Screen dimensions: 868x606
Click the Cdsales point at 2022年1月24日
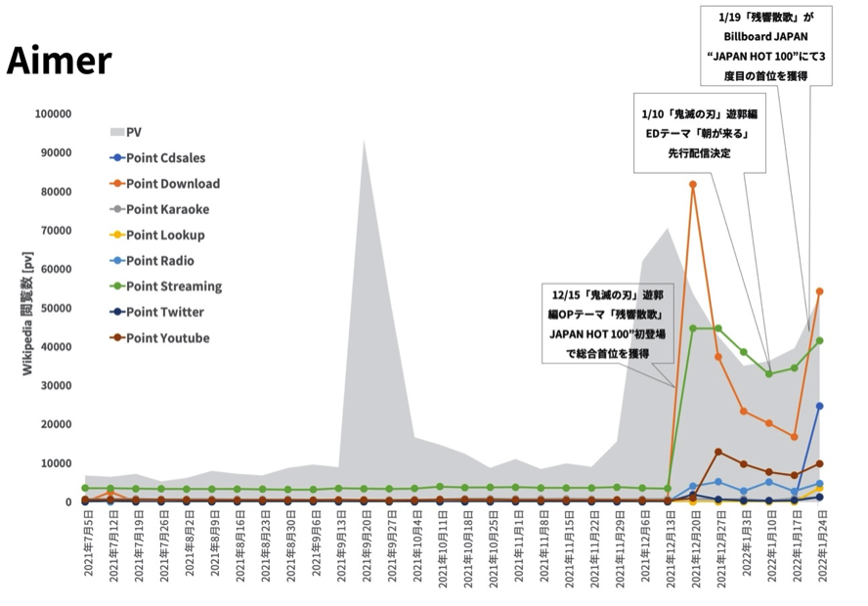coord(819,407)
